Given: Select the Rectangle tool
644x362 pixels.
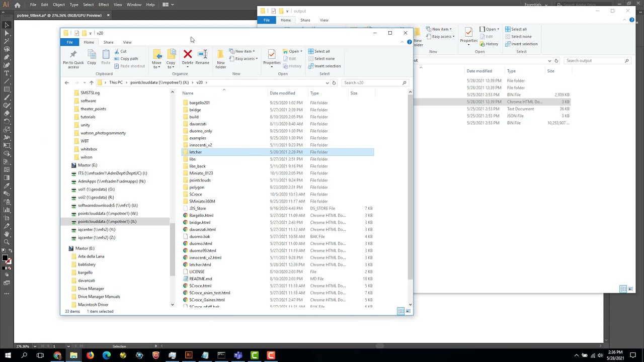Looking at the screenshot, I should pos(7,89).
